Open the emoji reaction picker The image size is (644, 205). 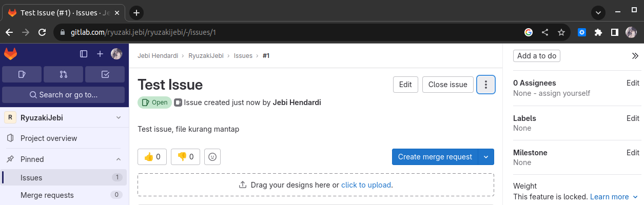pos(212,157)
